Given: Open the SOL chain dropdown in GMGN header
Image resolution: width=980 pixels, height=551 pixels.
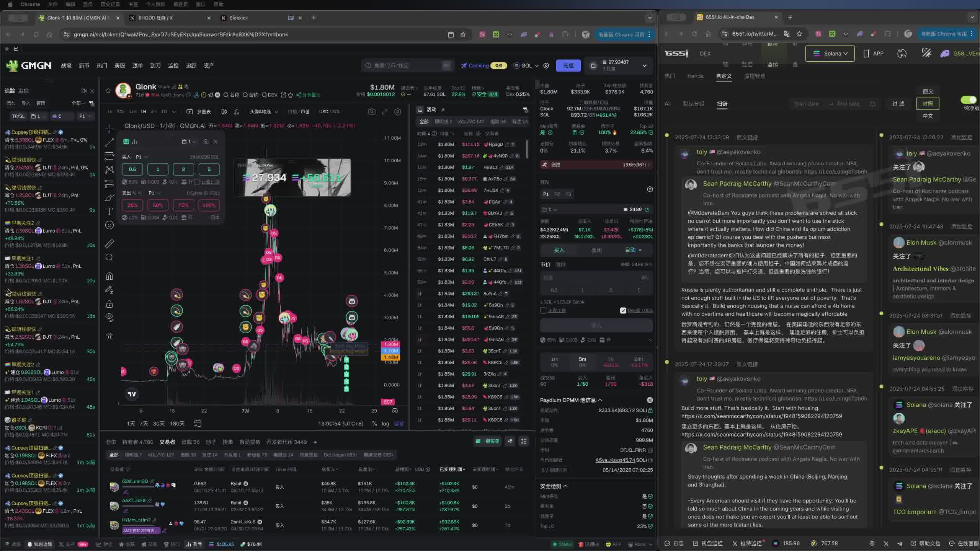Looking at the screenshot, I should tap(526, 66).
